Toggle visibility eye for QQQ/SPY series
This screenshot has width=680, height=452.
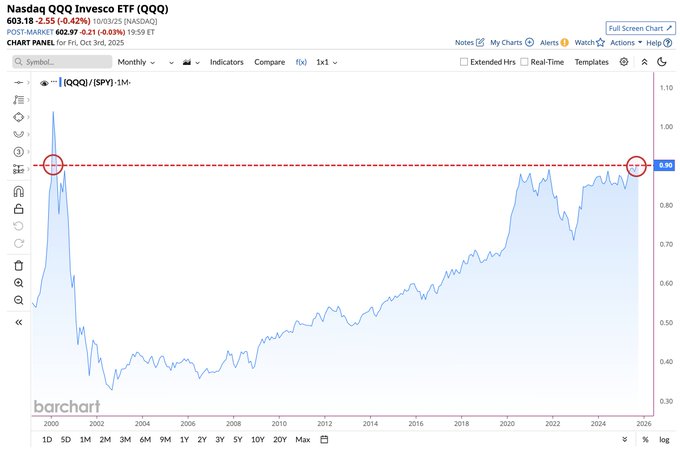click(44, 83)
